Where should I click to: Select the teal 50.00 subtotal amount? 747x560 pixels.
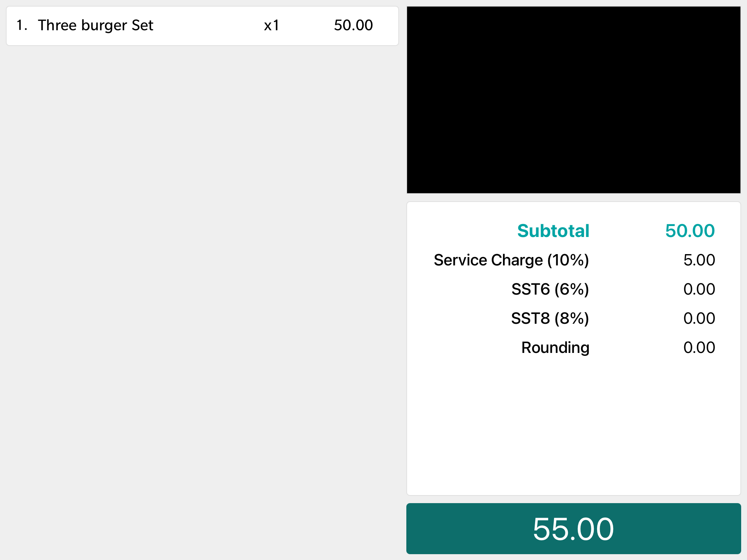690,231
